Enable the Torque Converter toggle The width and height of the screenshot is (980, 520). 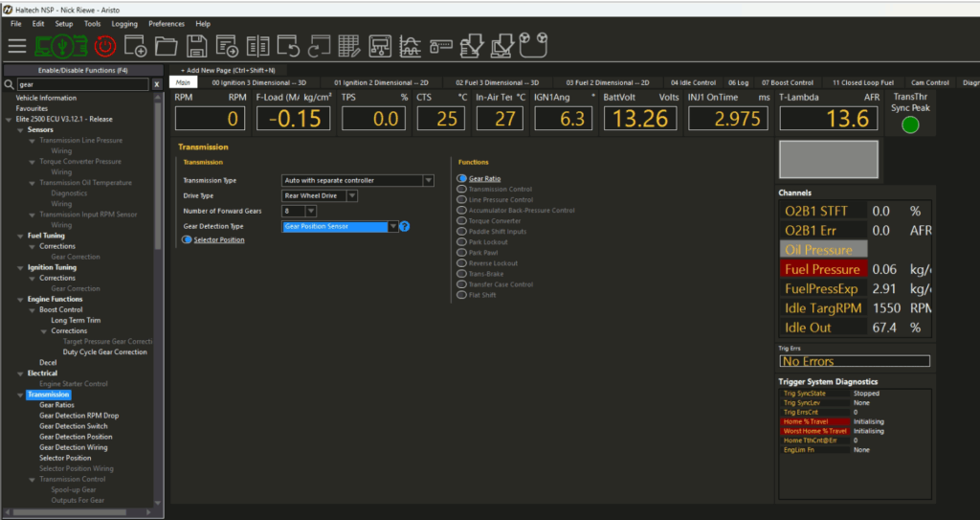click(x=462, y=221)
